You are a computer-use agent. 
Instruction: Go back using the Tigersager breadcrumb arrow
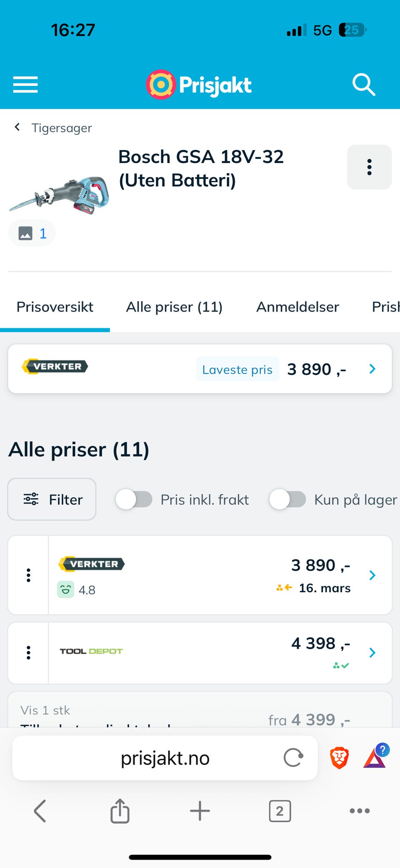pyautogui.click(x=17, y=127)
